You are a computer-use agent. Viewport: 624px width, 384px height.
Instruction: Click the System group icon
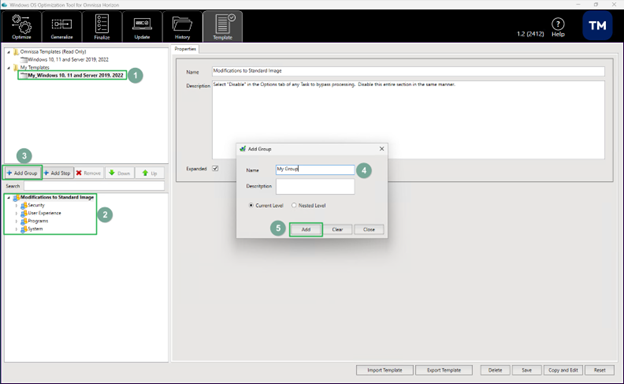[x=24, y=229]
